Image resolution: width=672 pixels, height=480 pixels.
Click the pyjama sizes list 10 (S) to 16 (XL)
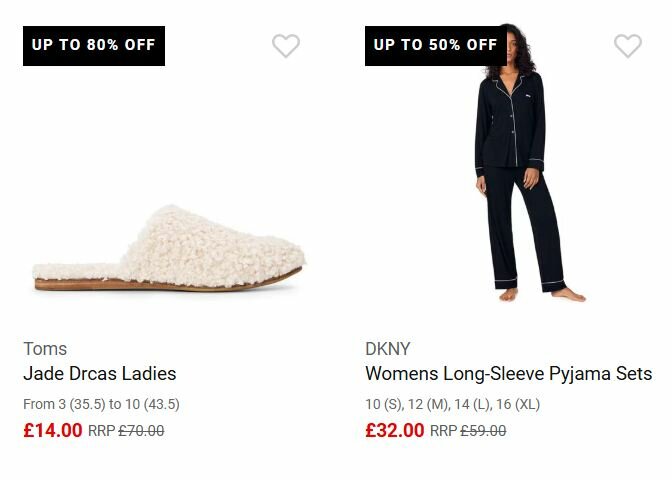coord(454,404)
